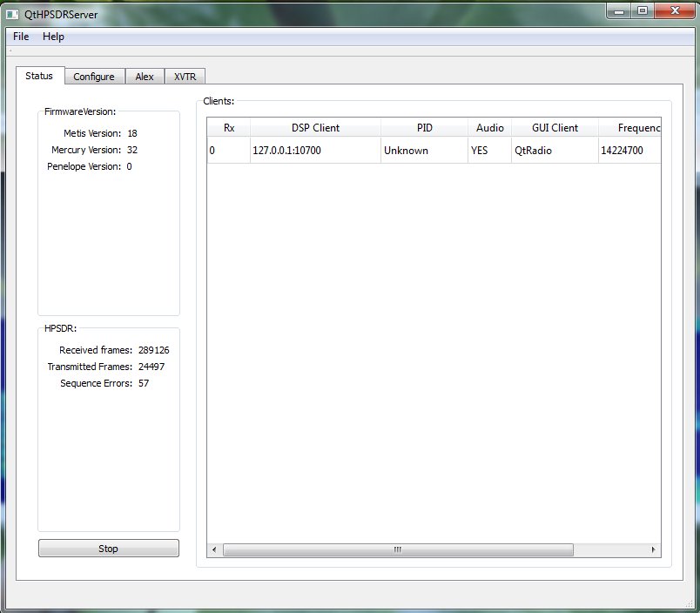Click the horizontal scrollbar right arrow

(x=653, y=550)
